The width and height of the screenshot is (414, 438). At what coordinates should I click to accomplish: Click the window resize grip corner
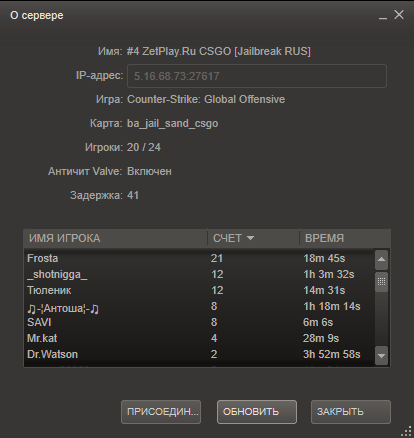point(406,431)
